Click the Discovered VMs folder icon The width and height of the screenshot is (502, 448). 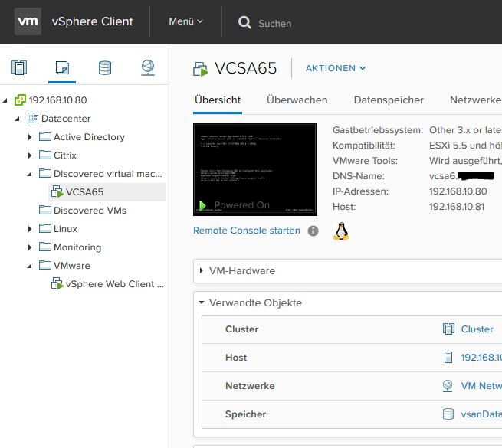44,211
